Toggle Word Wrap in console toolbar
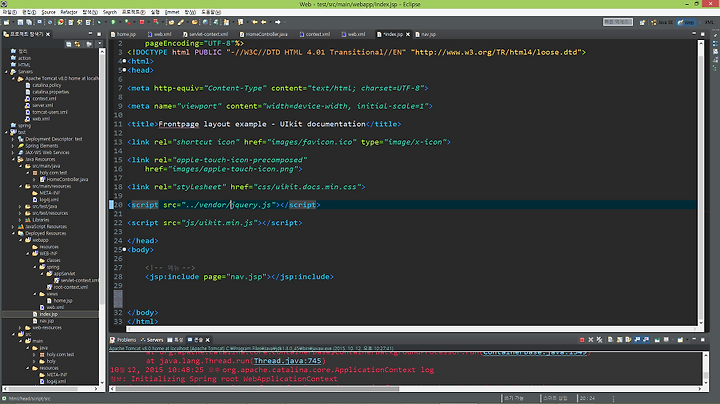 (628, 340)
